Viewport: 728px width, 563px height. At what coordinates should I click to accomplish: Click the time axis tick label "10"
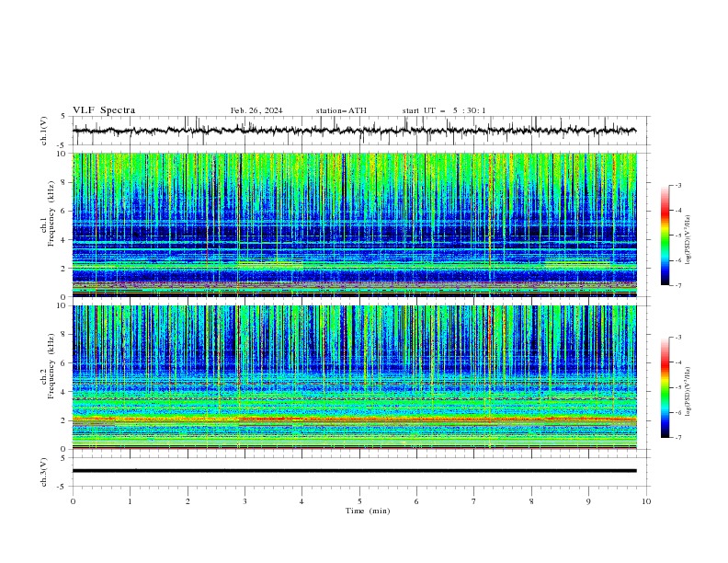click(646, 501)
